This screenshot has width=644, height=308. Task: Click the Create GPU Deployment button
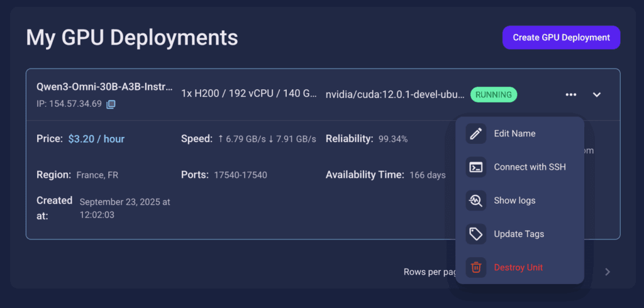pyautogui.click(x=561, y=38)
